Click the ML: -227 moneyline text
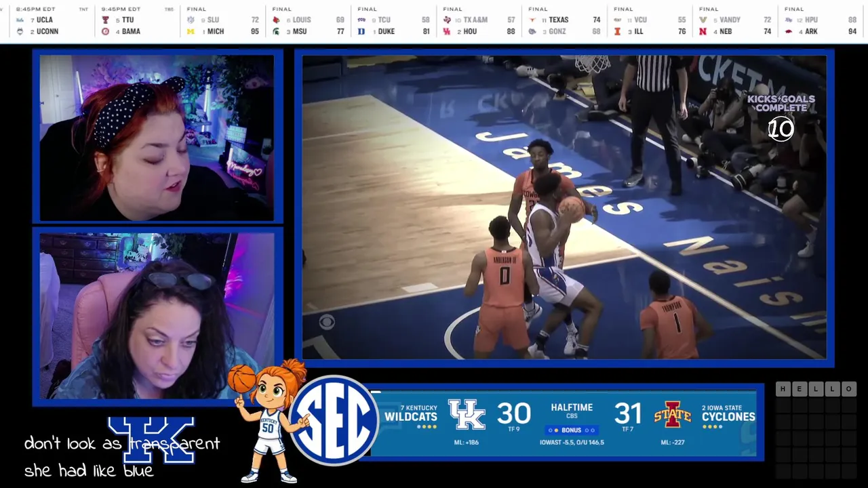 (672, 443)
